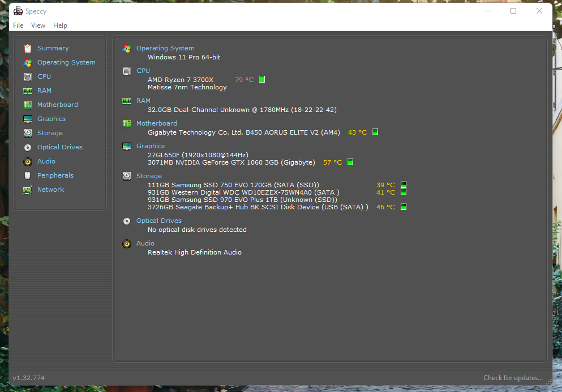
Task: Click the RAM stick icon in sidebar
Action: pyautogui.click(x=28, y=91)
